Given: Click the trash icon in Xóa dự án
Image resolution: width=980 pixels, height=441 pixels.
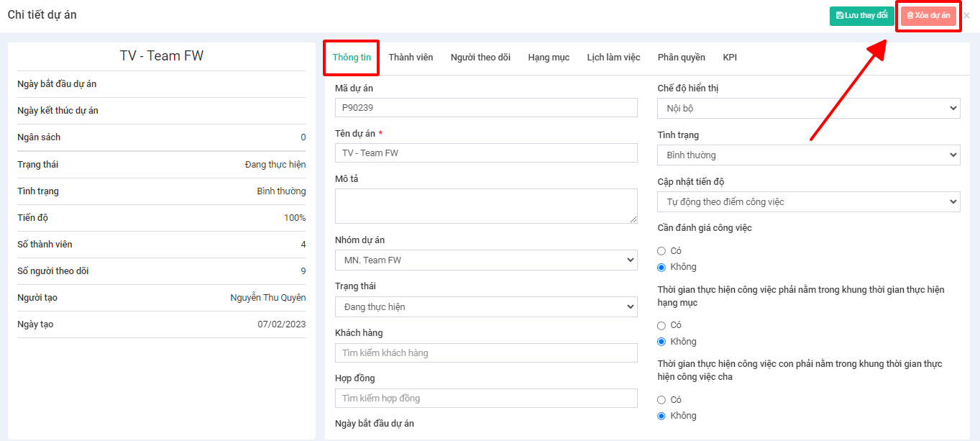Looking at the screenshot, I should (x=910, y=16).
